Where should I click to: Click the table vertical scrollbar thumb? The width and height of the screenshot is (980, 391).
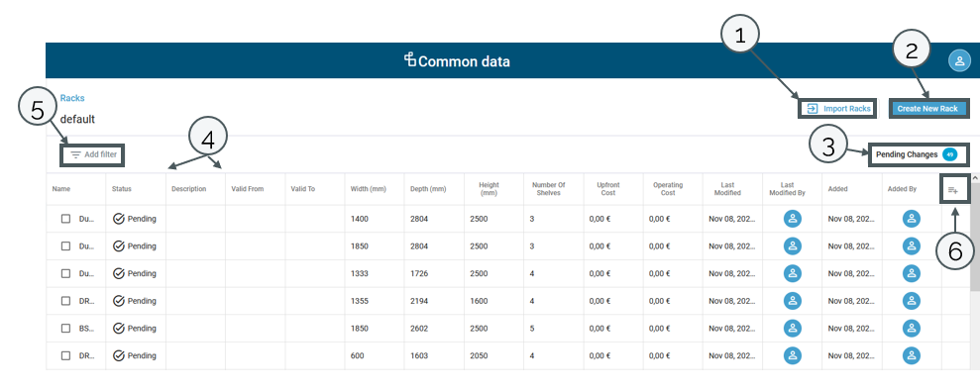(x=974, y=237)
